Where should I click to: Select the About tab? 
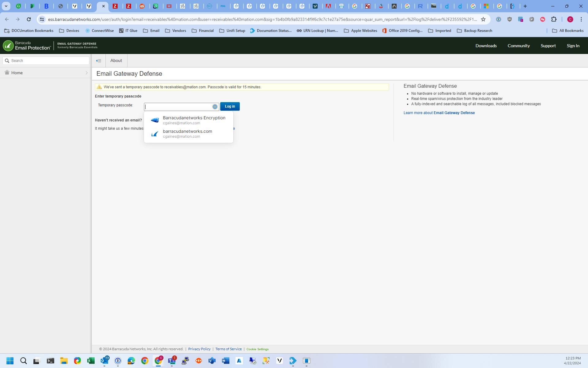click(x=116, y=61)
